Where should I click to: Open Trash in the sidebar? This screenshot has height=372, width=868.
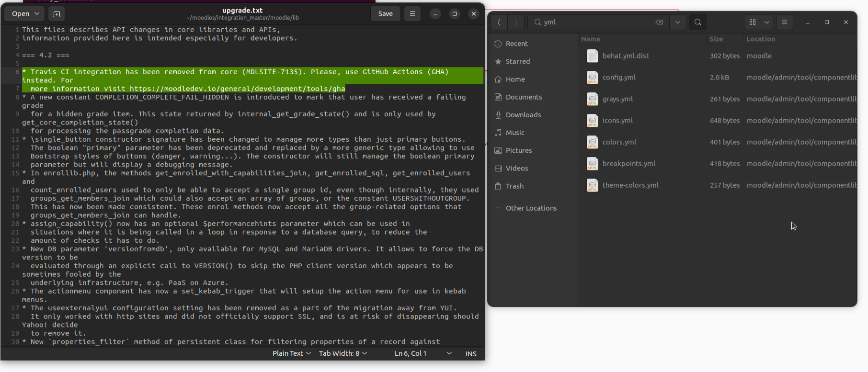tap(532, 186)
